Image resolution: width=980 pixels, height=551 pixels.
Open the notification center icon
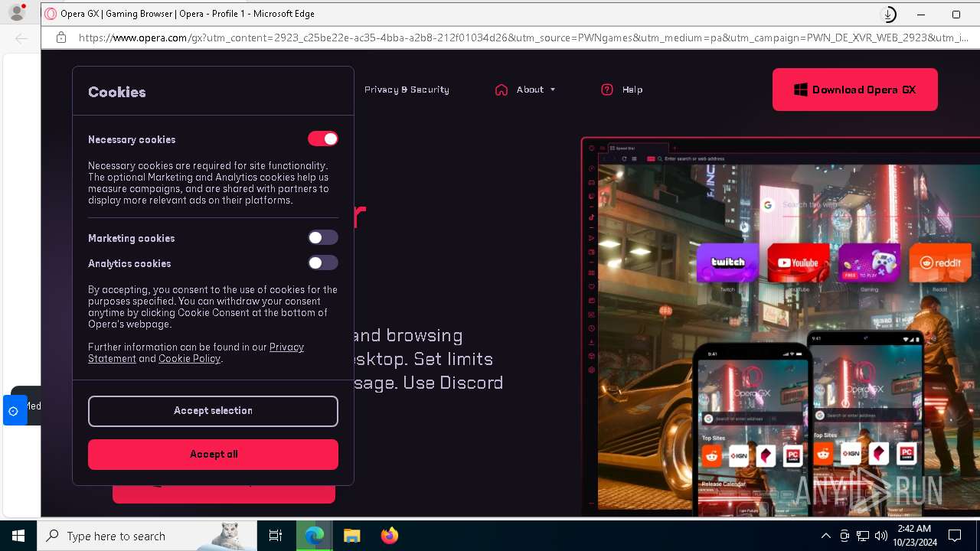click(x=955, y=536)
